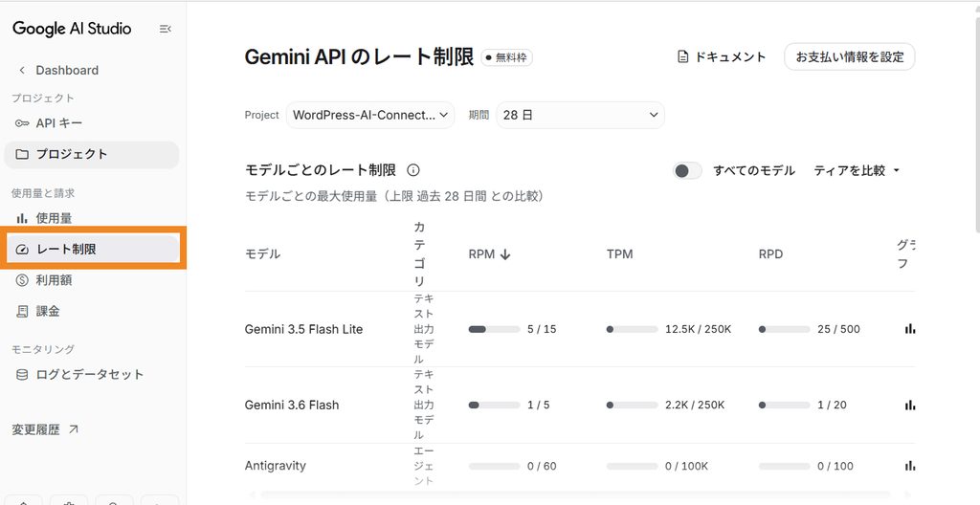Click the 0 / 60 RPM value
The image size is (980, 505).
(542, 466)
